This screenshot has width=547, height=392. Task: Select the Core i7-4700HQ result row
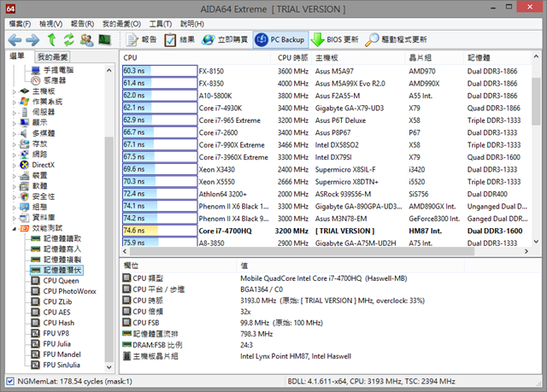pos(326,231)
